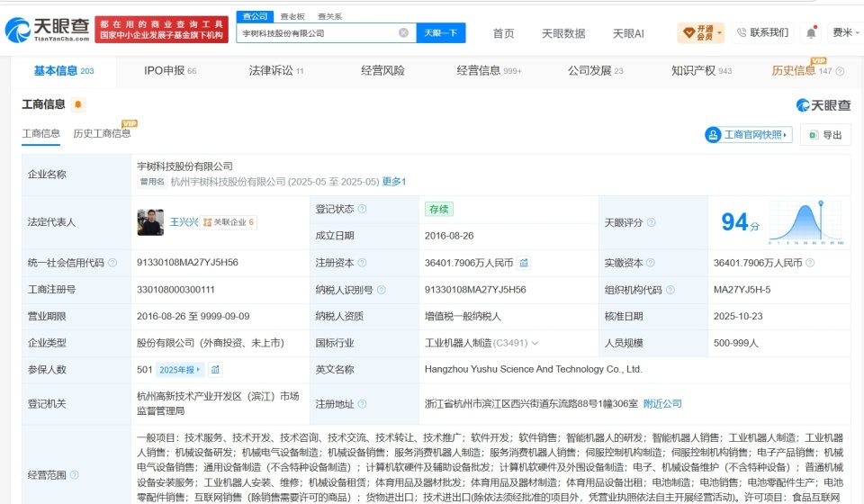
Task: Click the help icon next to 注册地址
Action: coord(362,404)
